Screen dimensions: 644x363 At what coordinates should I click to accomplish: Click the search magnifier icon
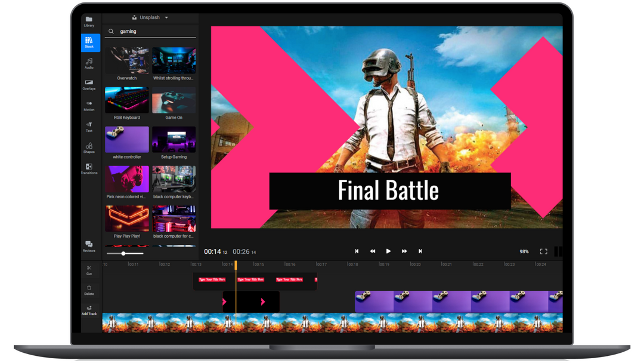click(111, 31)
